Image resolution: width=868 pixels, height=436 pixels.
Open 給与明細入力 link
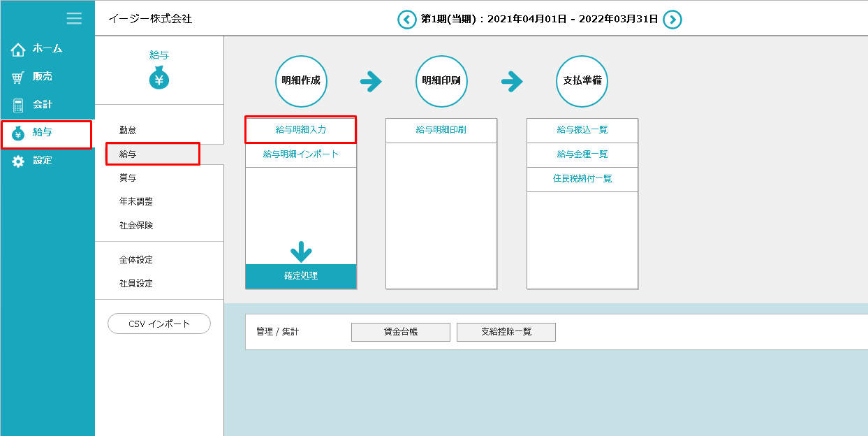(301, 130)
